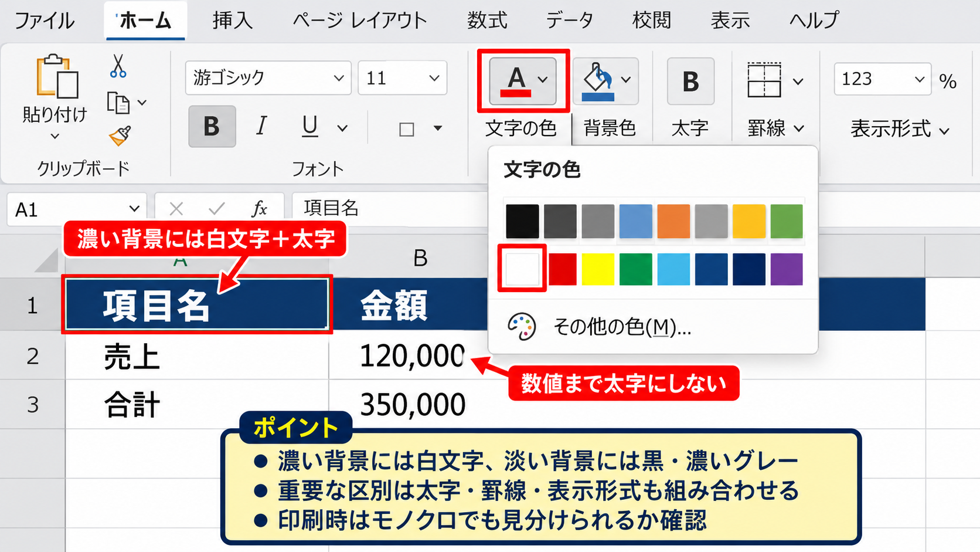Select the 合計 cell
This screenshot has height=552, width=980.
click(x=197, y=404)
